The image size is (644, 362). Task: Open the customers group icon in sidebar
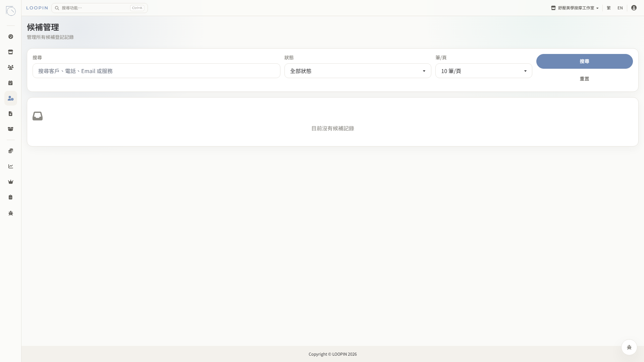pyautogui.click(x=11, y=67)
